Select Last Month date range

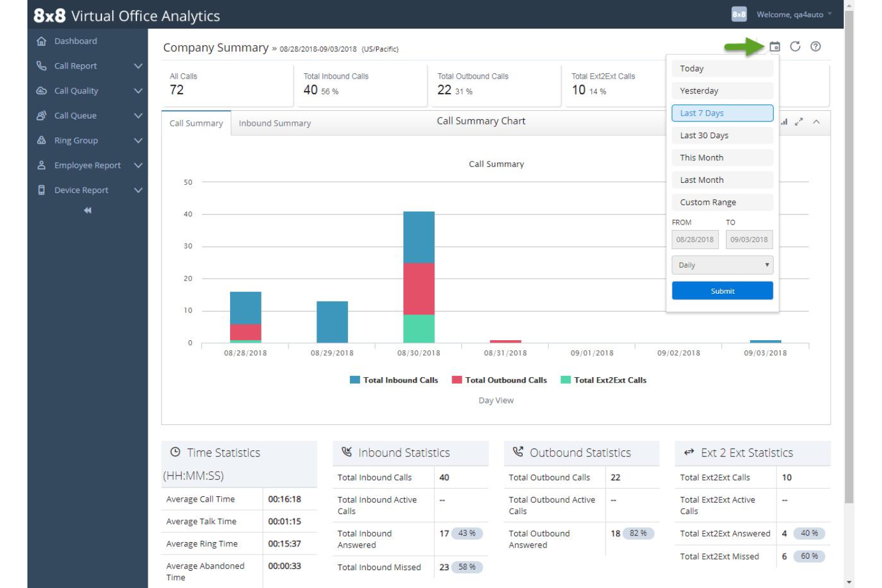pos(722,180)
